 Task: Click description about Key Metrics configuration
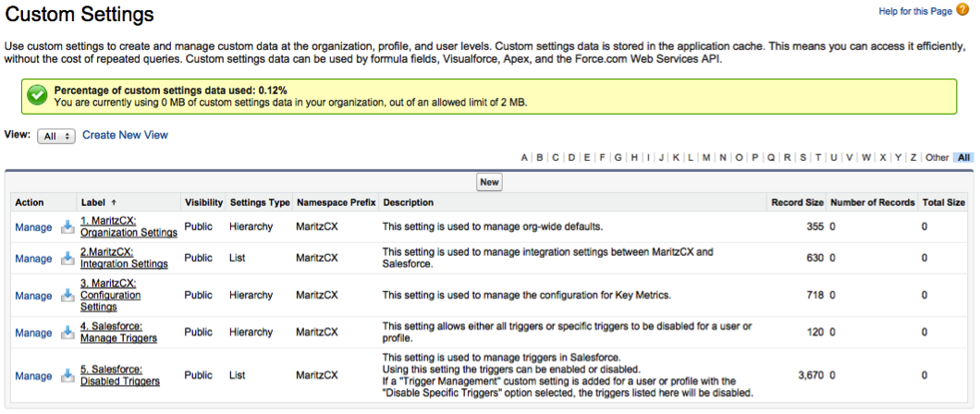(527, 295)
